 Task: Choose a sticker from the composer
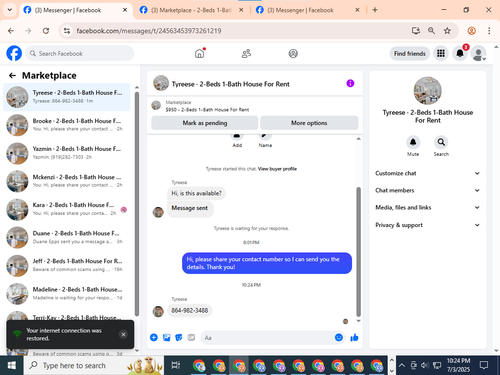tap(179, 338)
